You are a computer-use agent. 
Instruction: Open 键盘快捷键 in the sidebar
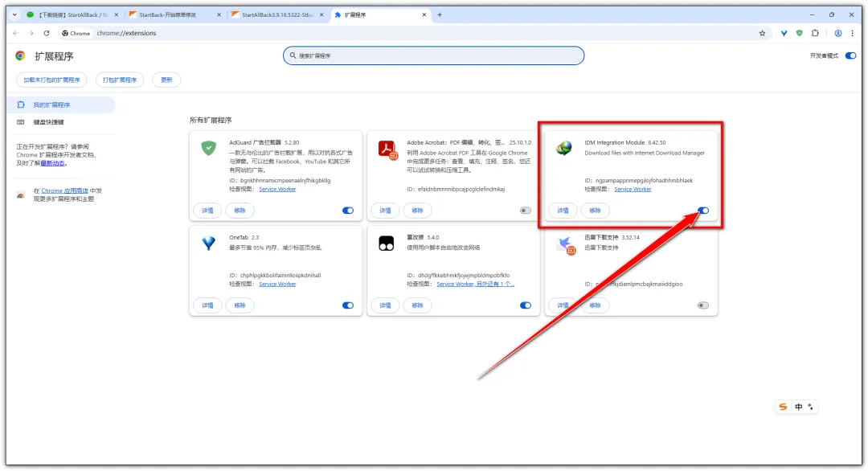(x=61, y=122)
